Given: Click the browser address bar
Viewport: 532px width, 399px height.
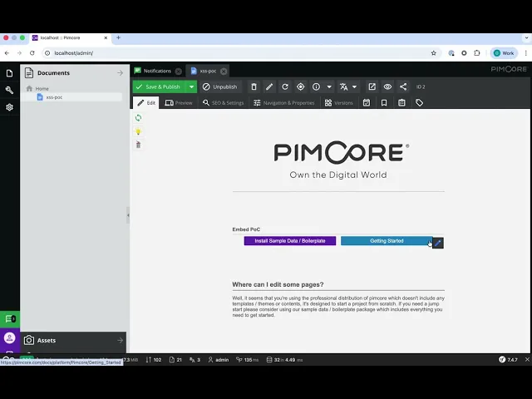Looking at the screenshot, I should 238,53.
